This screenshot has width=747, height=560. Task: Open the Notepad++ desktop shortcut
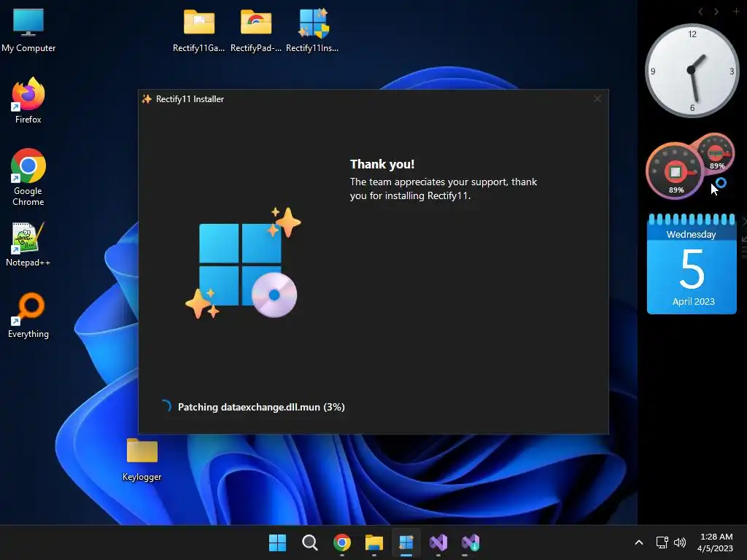tap(28, 244)
